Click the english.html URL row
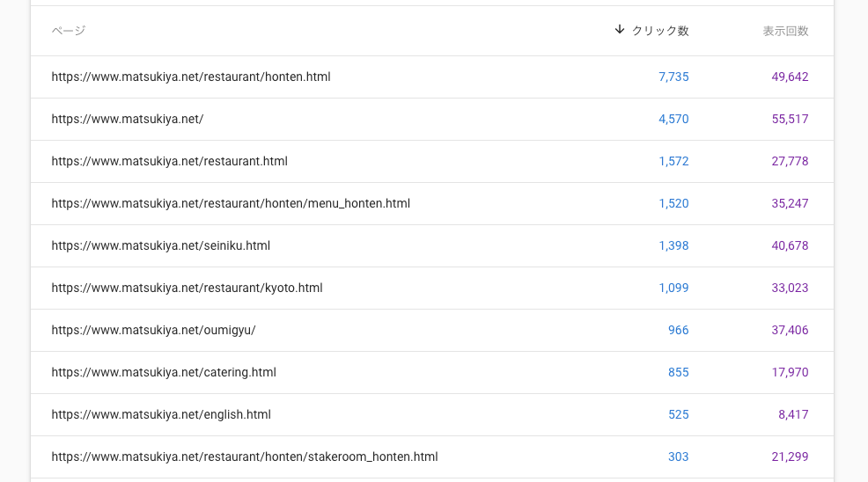This screenshot has width=868, height=482. [161, 415]
